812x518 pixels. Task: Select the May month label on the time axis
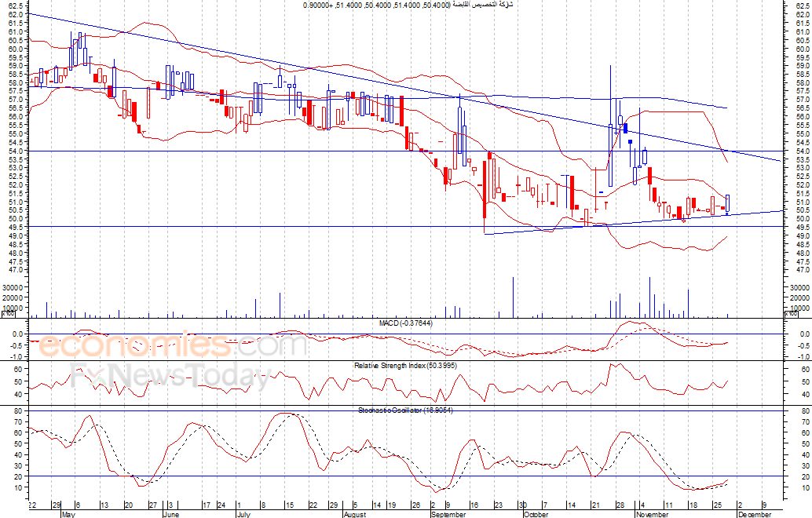click(68, 514)
